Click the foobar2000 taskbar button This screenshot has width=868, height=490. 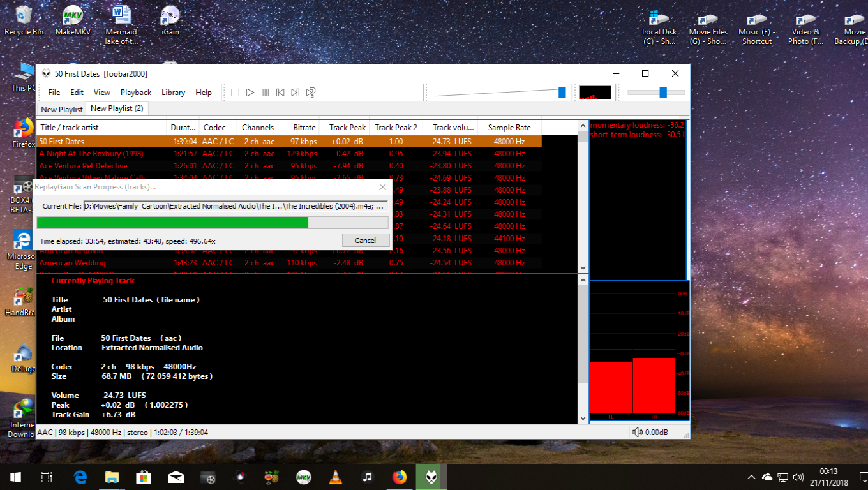point(431,477)
